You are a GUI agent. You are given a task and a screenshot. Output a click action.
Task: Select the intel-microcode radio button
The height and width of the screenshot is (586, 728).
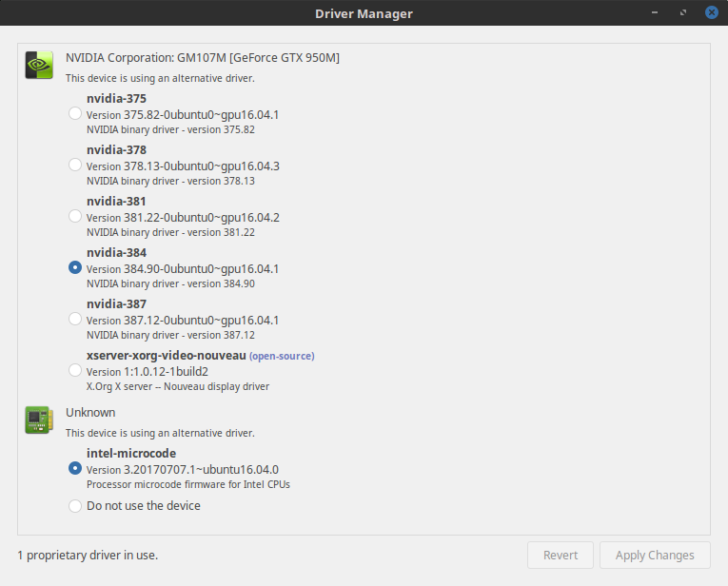click(75, 469)
